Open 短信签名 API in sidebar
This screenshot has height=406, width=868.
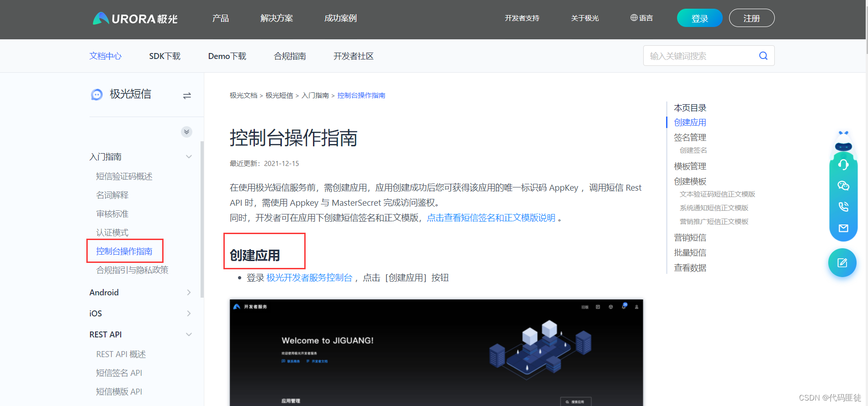point(119,373)
